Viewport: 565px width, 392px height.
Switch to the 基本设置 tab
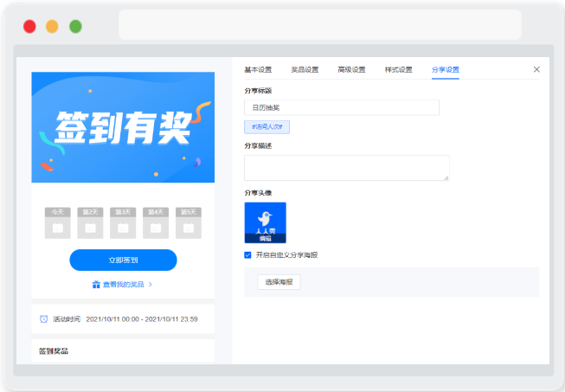click(258, 69)
